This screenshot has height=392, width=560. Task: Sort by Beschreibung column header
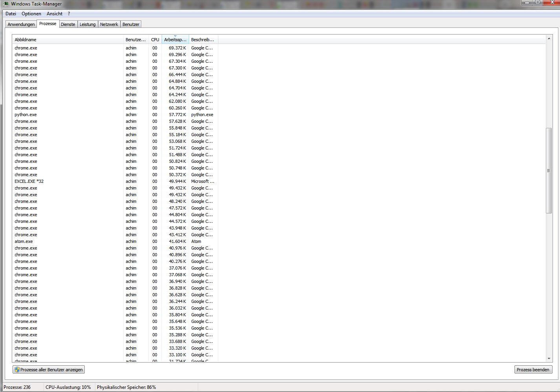click(203, 40)
